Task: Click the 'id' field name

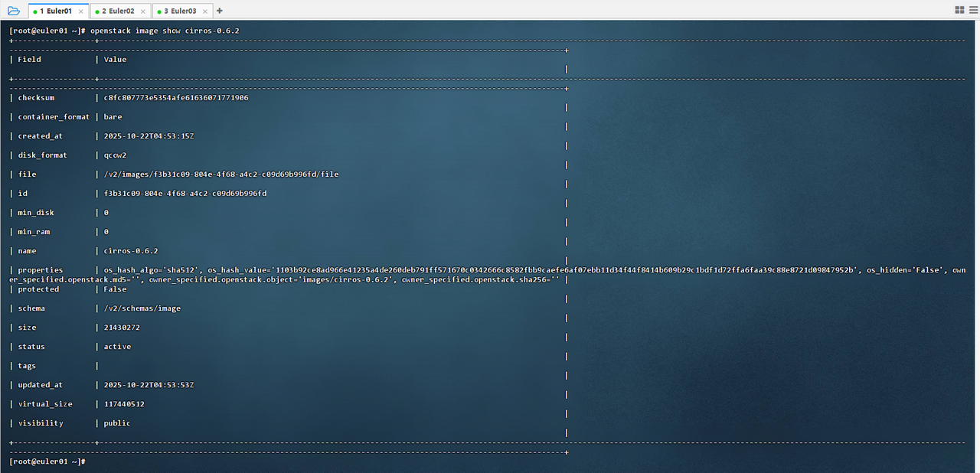Action: pos(22,194)
